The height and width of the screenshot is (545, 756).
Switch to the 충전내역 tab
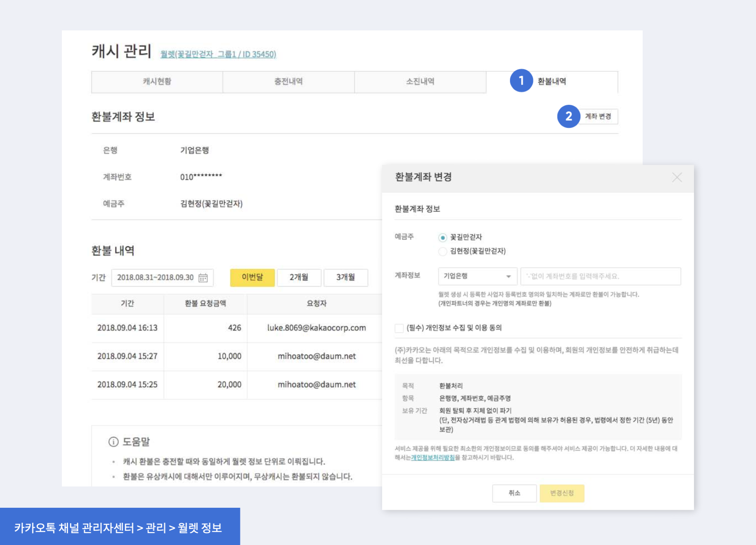[x=289, y=82]
